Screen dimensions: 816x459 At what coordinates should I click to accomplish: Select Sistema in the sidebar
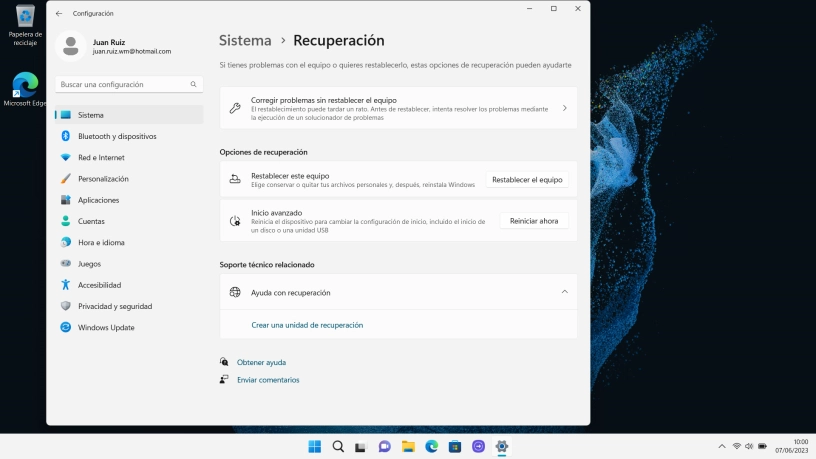click(x=129, y=115)
